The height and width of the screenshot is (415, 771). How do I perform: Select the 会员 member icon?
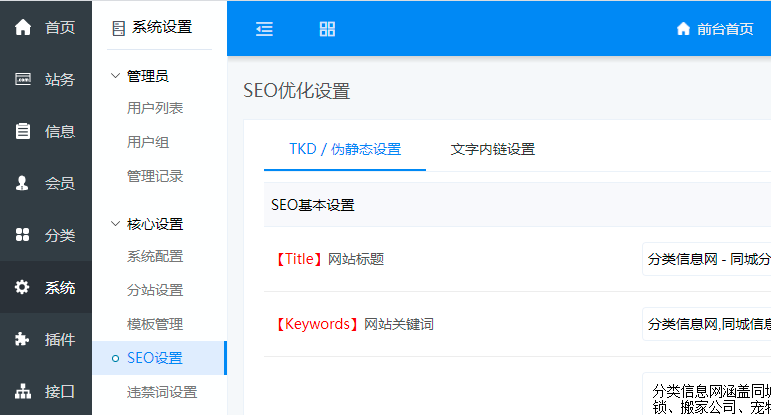[22, 183]
